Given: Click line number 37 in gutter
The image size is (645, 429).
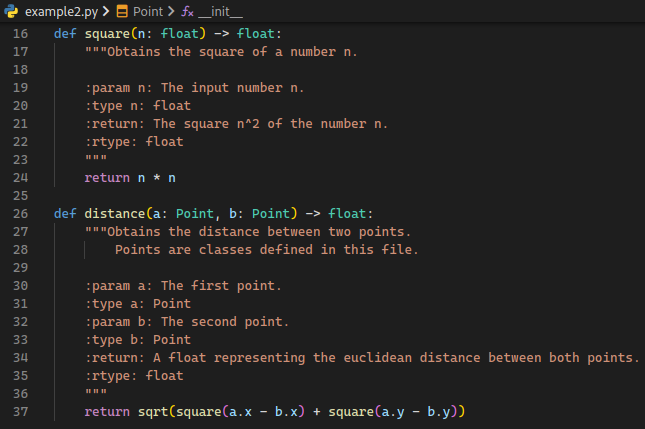Looking at the screenshot, I should pos(21,412).
